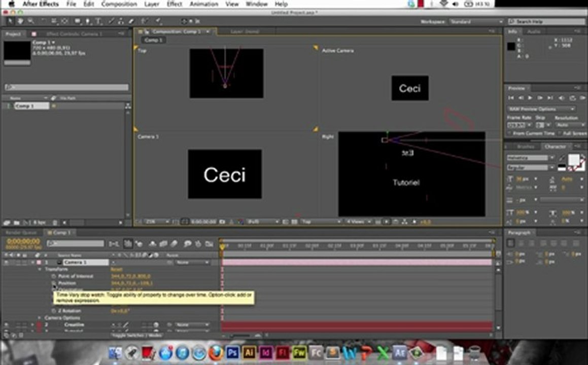Switch to the Brushes tab
The height and width of the screenshot is (365, 588).
coord(526,147)
